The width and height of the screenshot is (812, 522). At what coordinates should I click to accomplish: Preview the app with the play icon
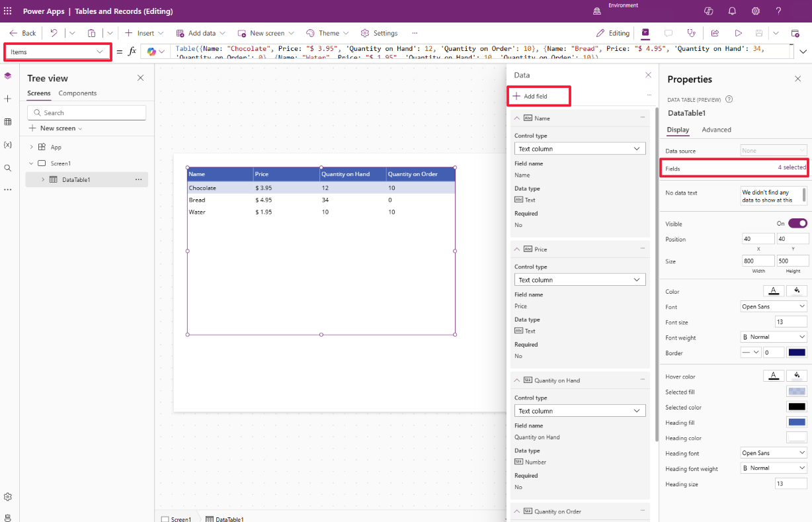click(x=739, y=32)
